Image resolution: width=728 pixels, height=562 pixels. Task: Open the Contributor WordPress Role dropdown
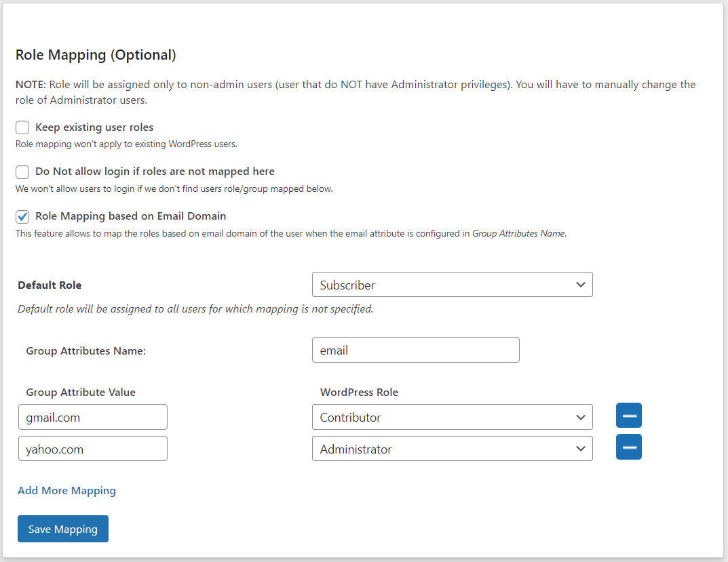(453, 417)
